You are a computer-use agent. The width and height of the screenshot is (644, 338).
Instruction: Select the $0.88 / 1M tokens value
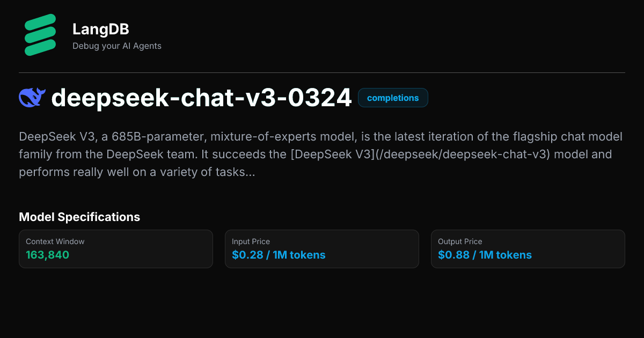485,255
